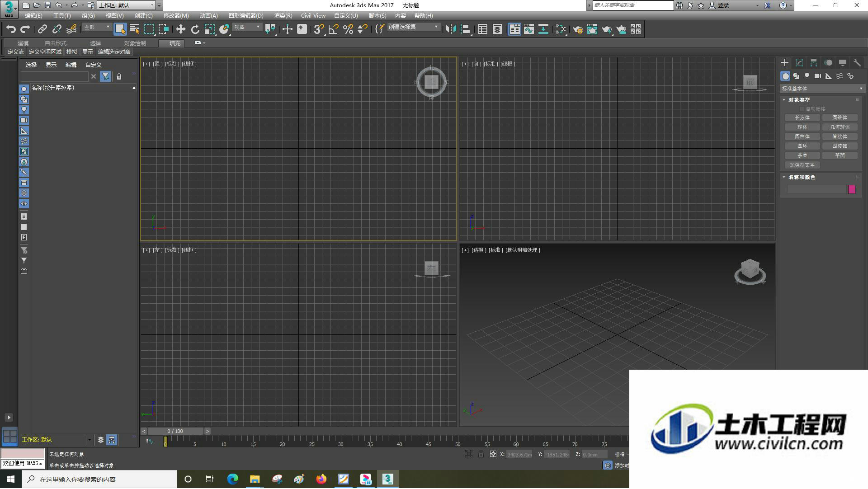
Task: Open the 自定义(U) menu
Action: 346,16
